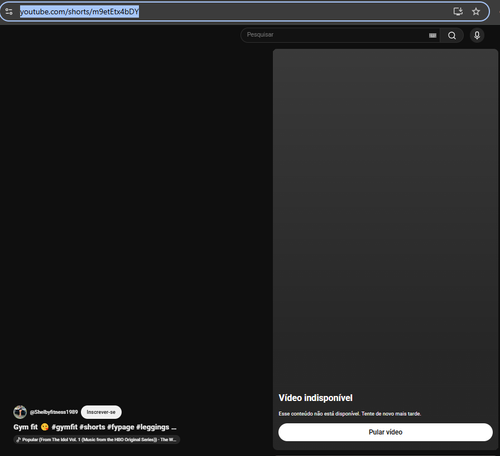Viewport: 500px width, 456px height.
Task: Subscribe using the Inscrever-se button
Action: click(101, 412)
